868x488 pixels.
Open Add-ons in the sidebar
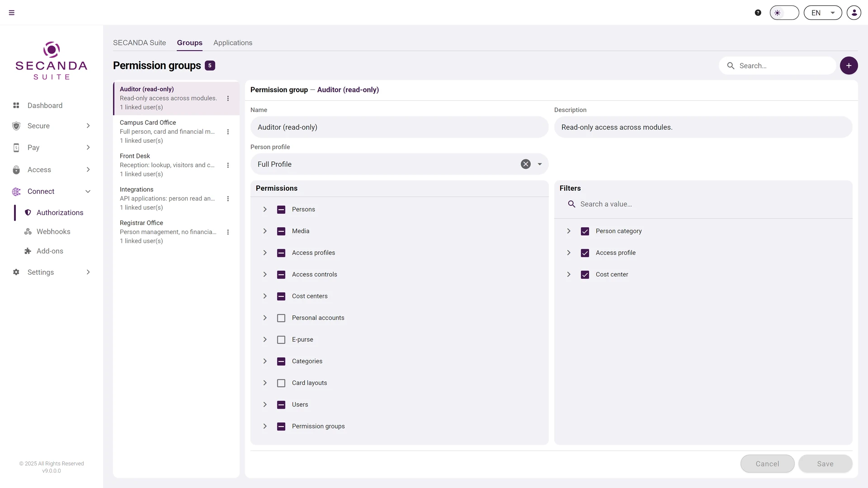click(50, 251)
